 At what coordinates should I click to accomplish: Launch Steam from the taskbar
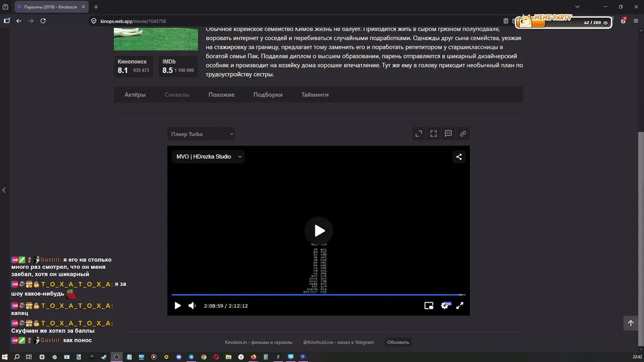pos(104,357)
